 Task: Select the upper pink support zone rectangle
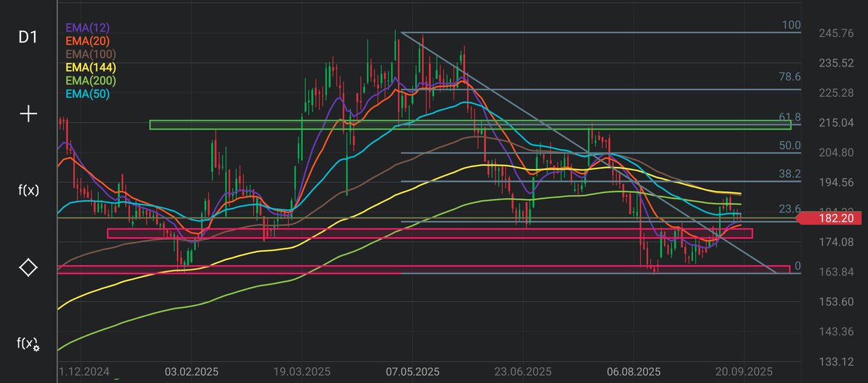[430, 233]
